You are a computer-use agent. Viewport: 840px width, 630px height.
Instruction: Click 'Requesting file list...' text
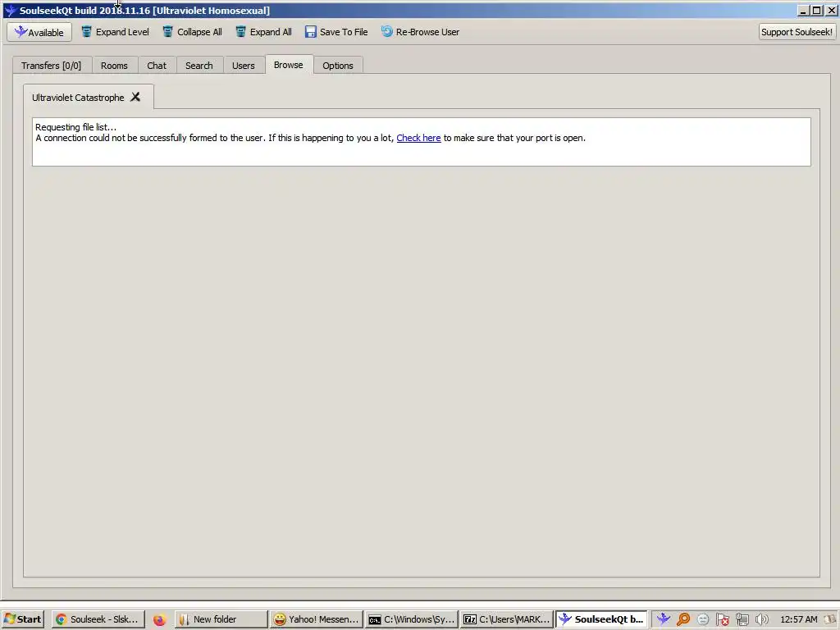75,127
